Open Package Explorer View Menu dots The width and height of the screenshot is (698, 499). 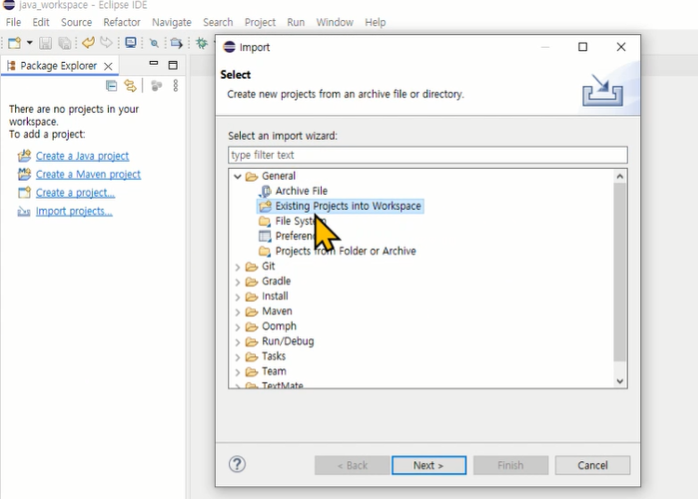point(176,85)
